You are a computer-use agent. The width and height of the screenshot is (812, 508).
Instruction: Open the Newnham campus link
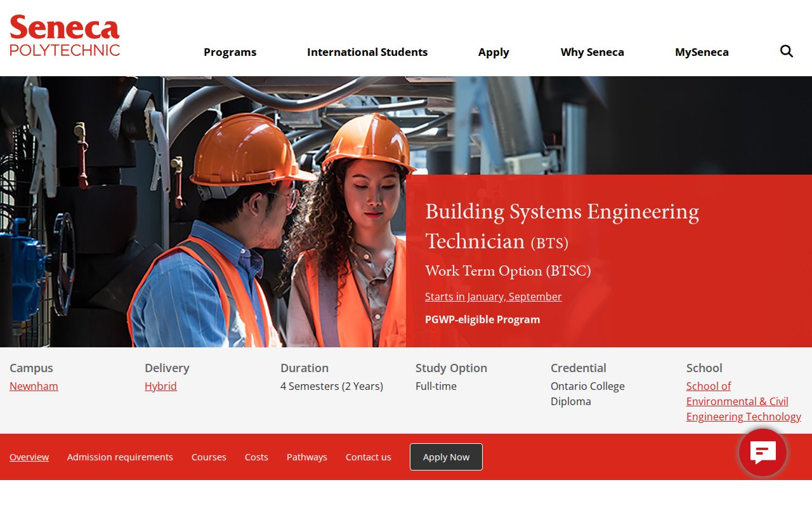(34, 386)
